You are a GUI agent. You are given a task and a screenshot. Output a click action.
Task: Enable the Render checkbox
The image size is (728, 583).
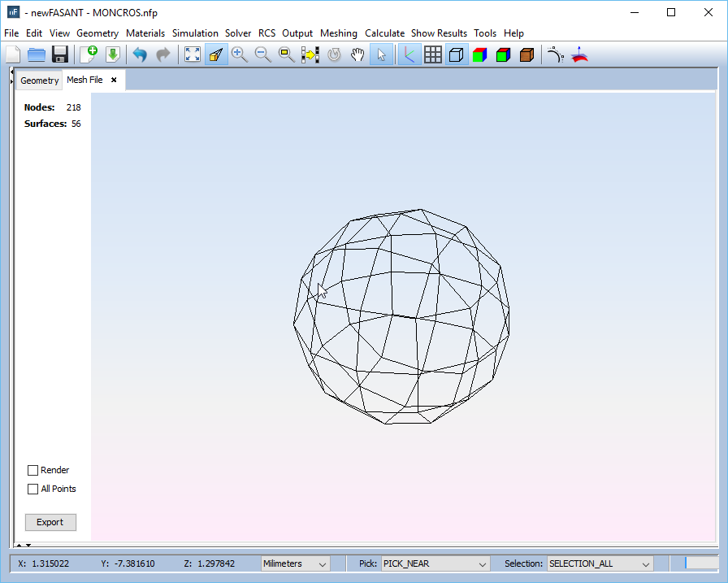tap(33, 470)
